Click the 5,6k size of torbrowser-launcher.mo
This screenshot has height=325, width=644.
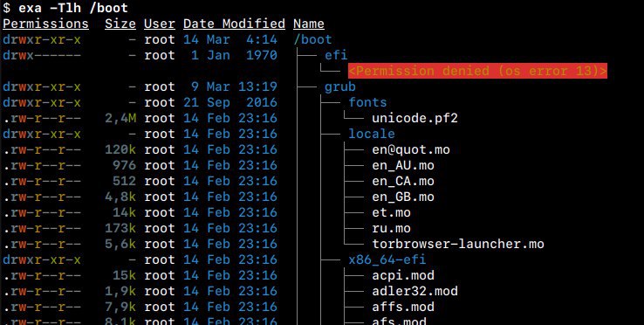[120, 244]
